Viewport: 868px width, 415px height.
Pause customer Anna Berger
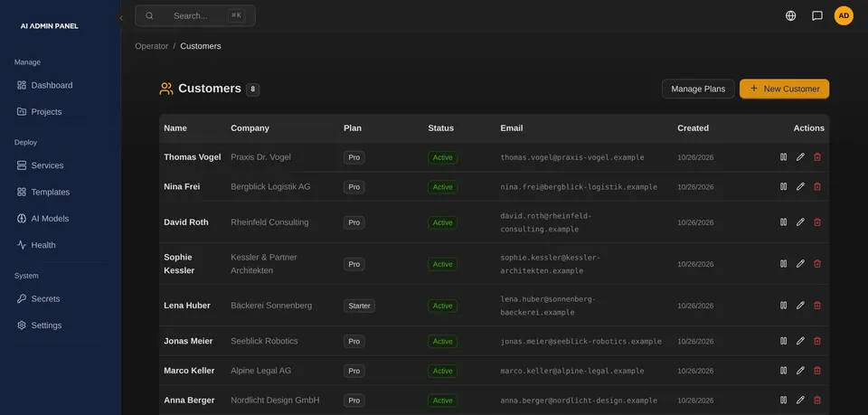pos(783,400)
